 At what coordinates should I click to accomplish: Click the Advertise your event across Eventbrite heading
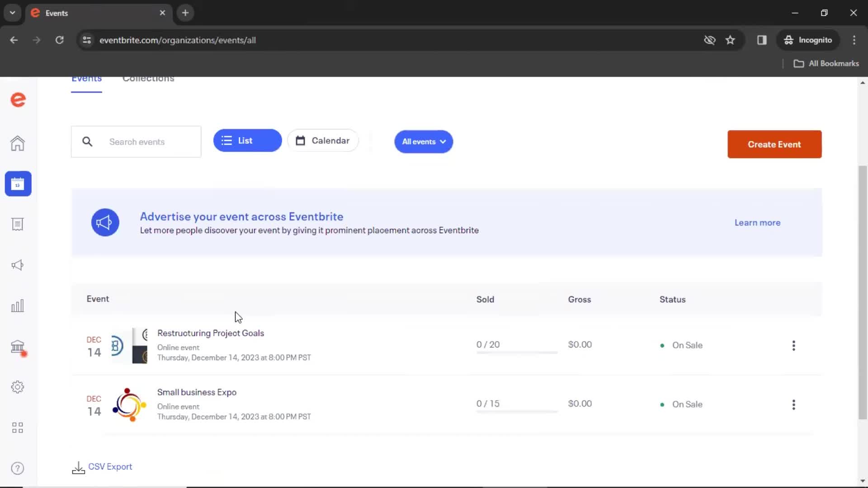pos(241,217)
